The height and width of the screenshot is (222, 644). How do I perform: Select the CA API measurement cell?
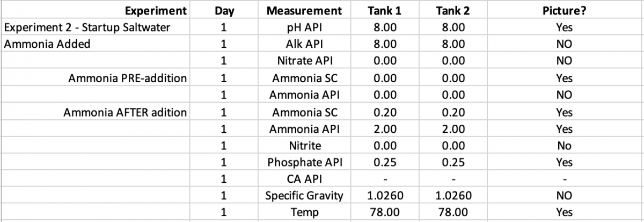(304, 179)
